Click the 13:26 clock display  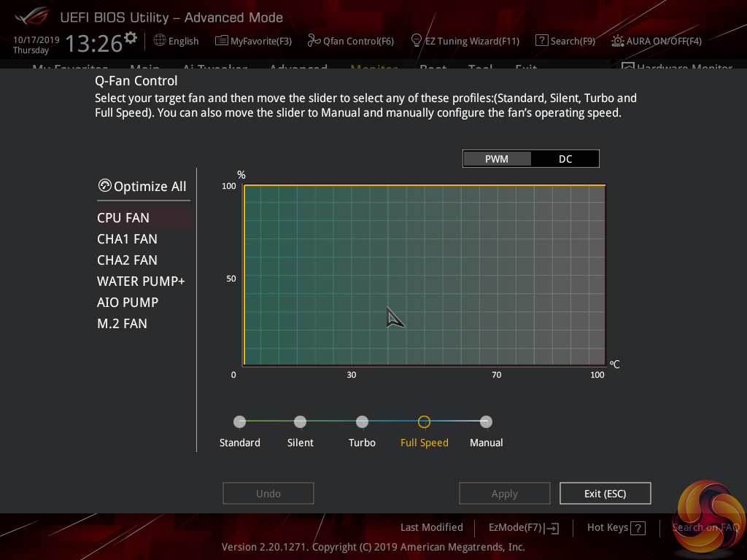pos(94,43)
